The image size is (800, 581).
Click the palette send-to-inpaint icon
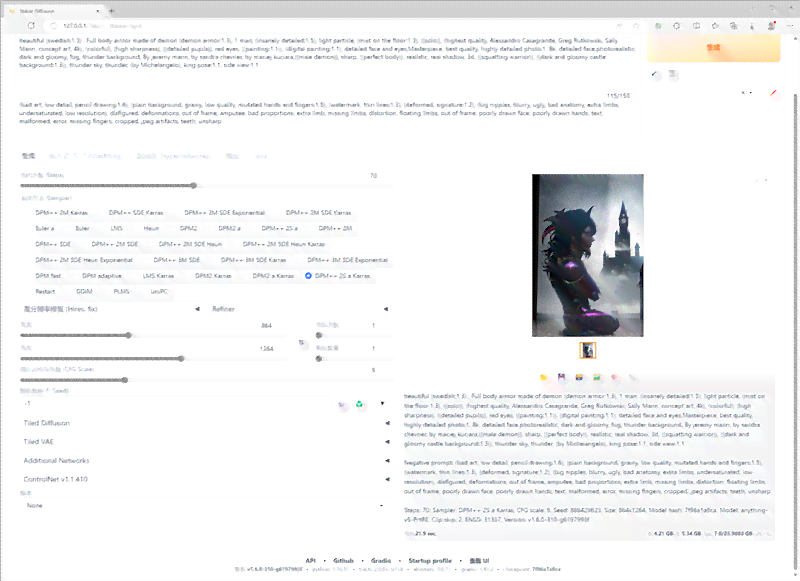615,377
